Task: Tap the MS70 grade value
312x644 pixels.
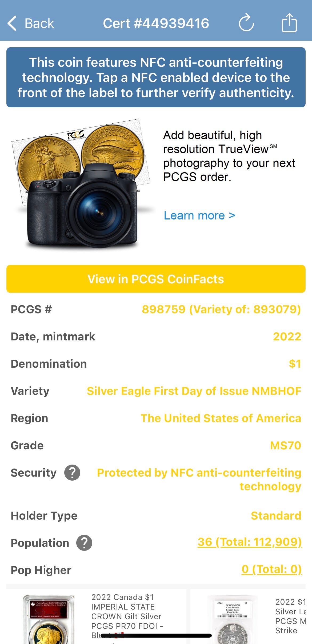Action: [x=285, y=446]
